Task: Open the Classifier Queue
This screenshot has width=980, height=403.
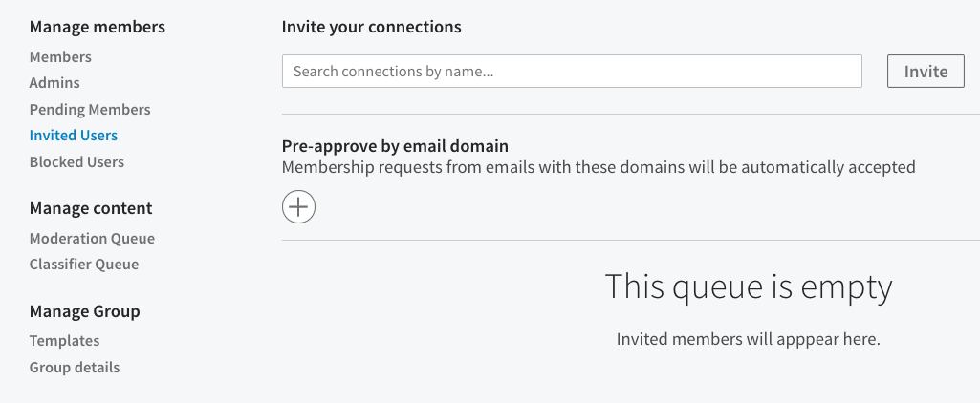Action: click(x=84, y=265)
